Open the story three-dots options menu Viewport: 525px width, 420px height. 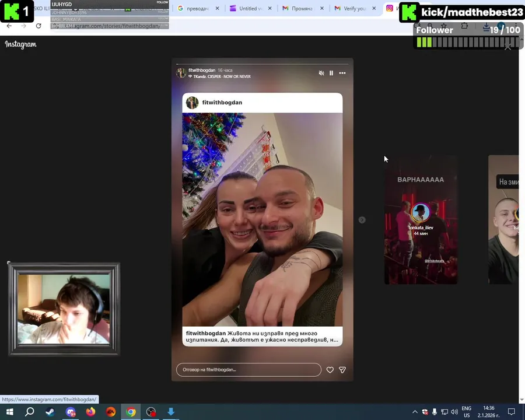point(342,73)
